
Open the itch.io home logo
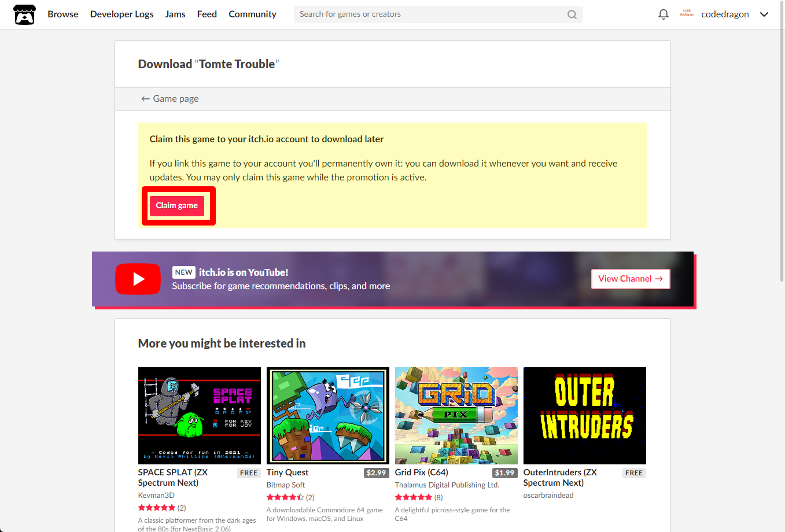click(x=24, y=14)
